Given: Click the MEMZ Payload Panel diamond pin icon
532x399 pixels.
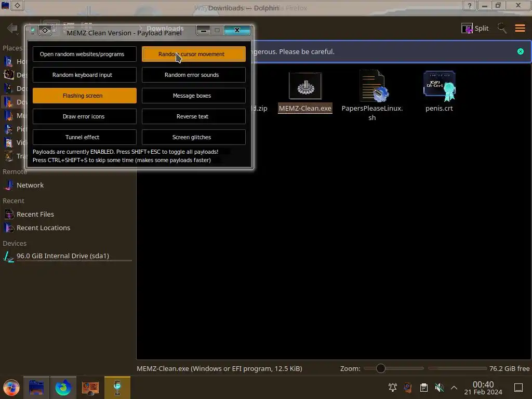Looking at the screenshot, I should pyautogui.click(x=45, y=31).
